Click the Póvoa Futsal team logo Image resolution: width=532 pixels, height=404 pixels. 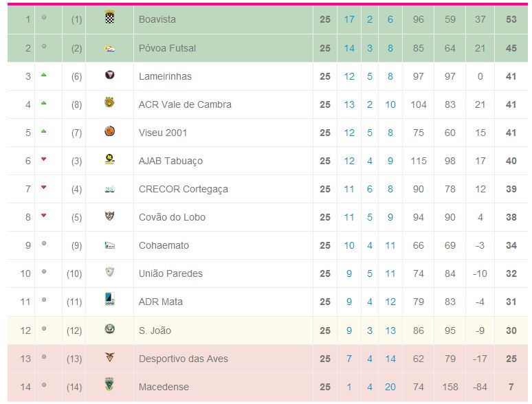click(110, 48)
